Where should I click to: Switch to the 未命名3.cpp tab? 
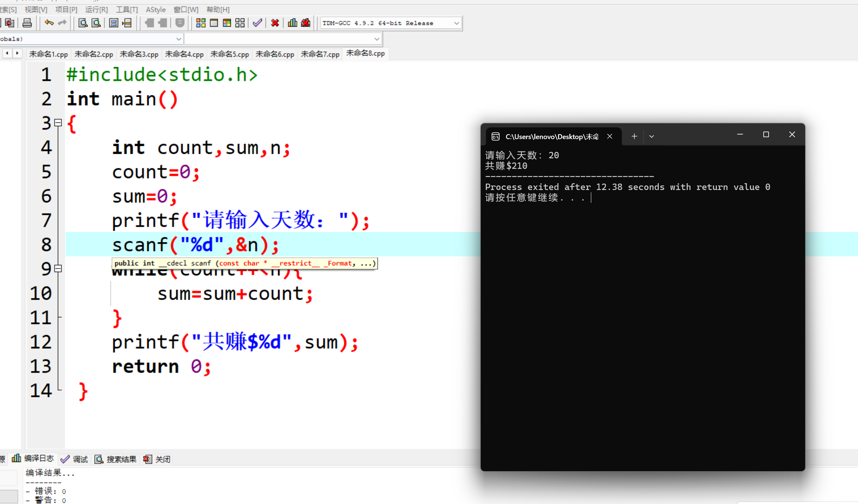tap(139, 54)
